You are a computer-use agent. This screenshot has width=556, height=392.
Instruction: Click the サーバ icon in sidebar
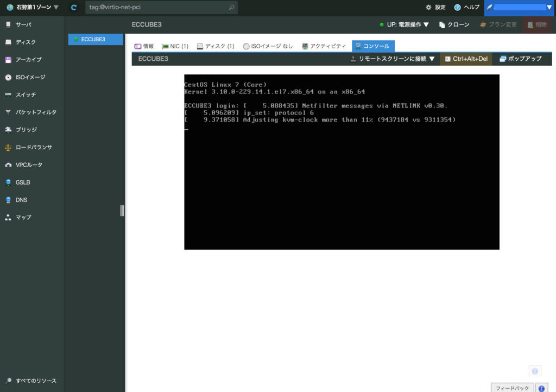click(8, 24)
